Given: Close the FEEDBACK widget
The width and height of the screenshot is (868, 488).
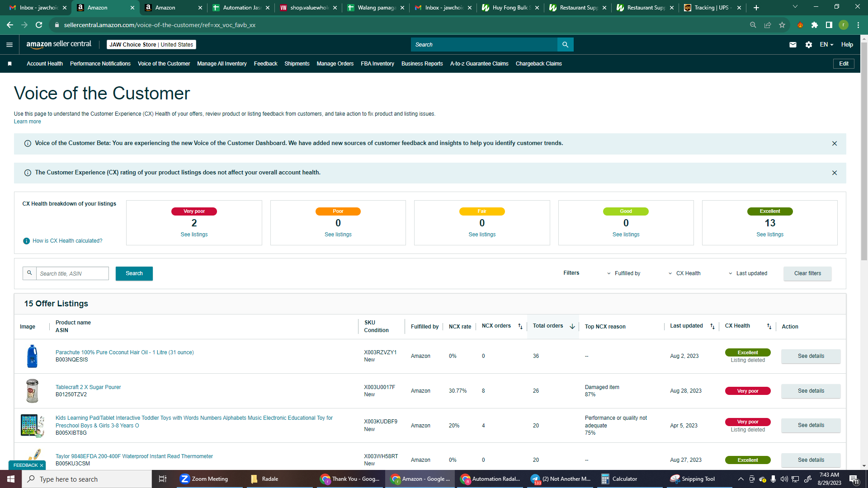Looking at the screenshot, I should click(x=42, y=465).
